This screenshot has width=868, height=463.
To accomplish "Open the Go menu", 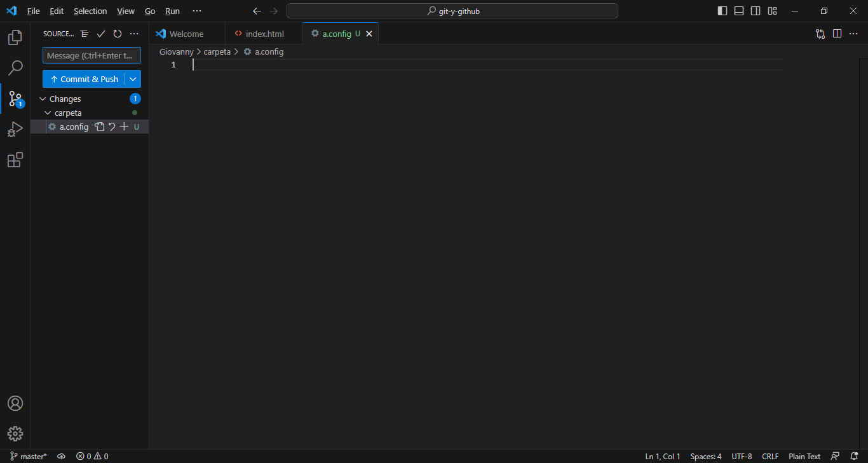I will (150, 11).
